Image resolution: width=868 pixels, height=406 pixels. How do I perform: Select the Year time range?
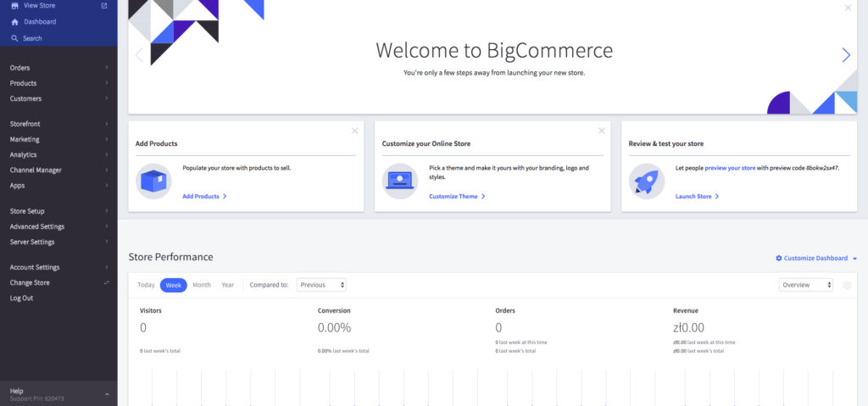click(228, 285)
